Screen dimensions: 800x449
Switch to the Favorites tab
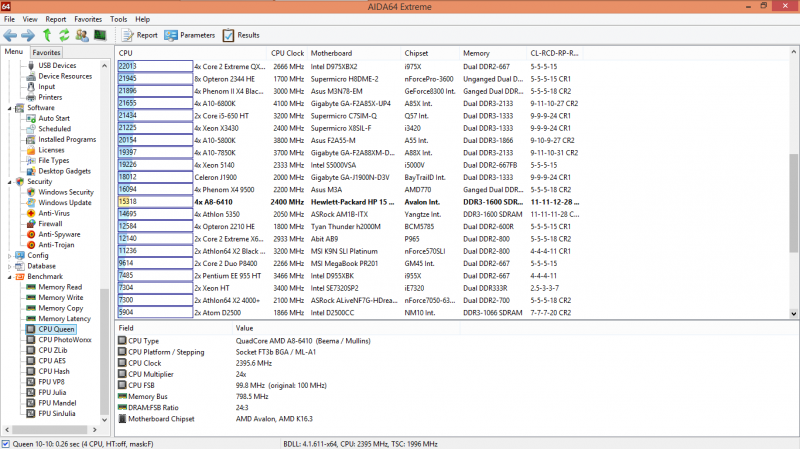coord(46,53)
